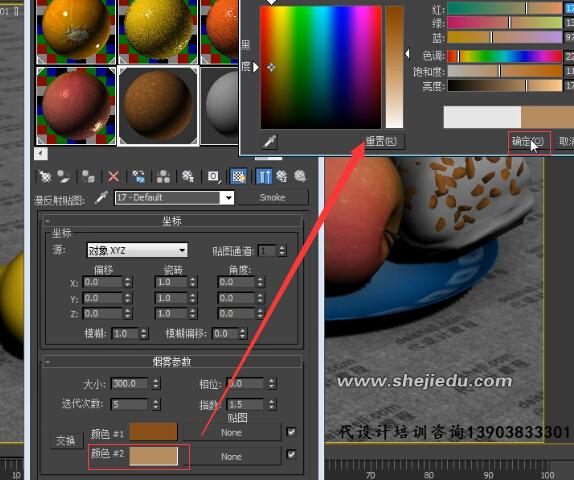Click the 重置(R) reset button
This screenshot has width=574, height=480.
click(381, 141)
